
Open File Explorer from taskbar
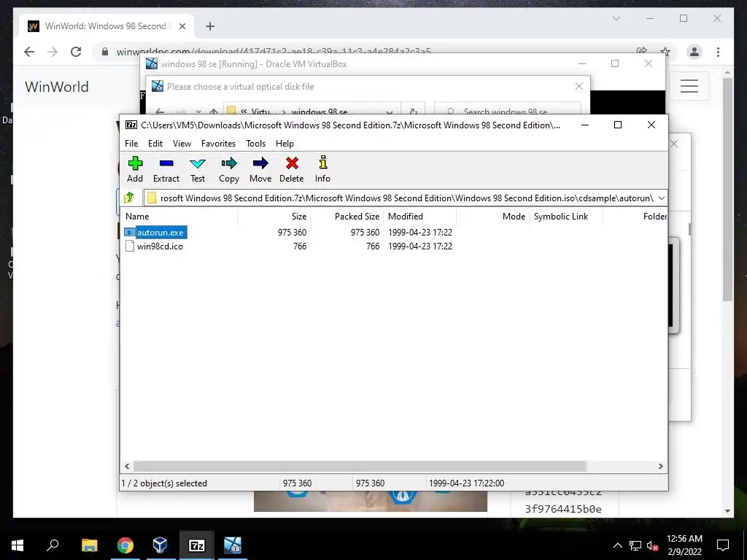coord(89,545)
